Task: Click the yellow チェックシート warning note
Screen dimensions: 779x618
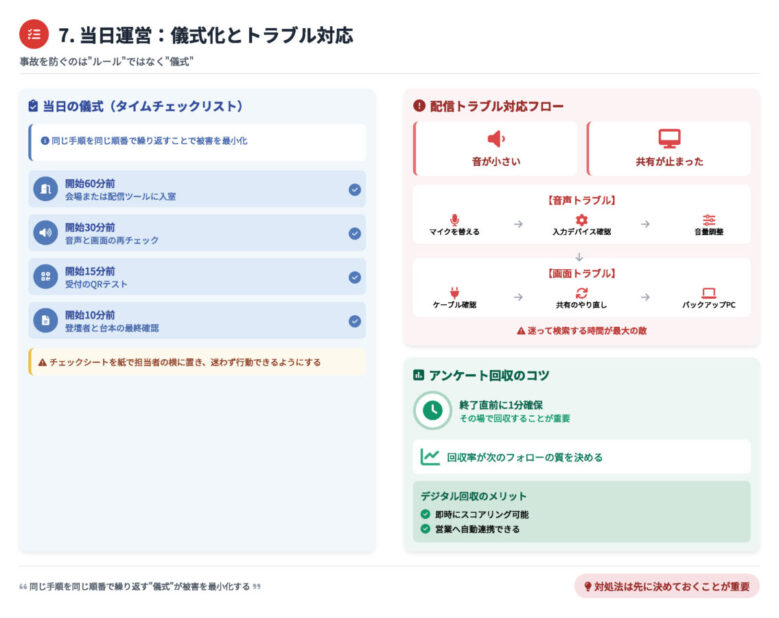Action: [196, 362]
